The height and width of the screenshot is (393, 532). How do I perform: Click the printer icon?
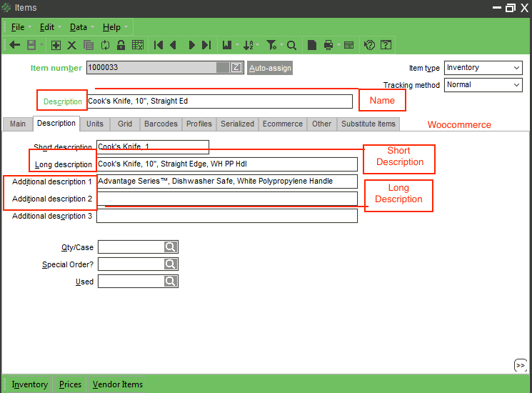[x=328, y=45]
